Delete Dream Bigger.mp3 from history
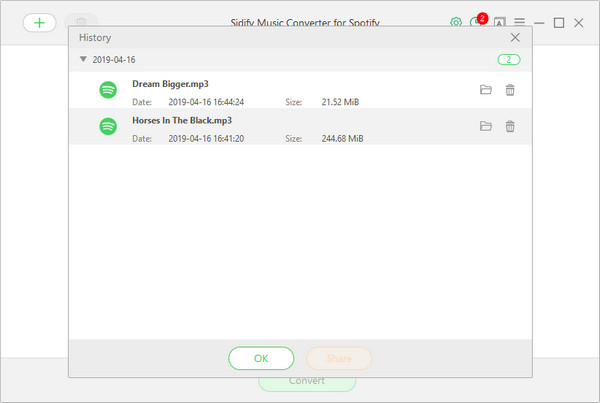Image resolution: width=600 pixels, height=403 pixels. click(510, 90)
